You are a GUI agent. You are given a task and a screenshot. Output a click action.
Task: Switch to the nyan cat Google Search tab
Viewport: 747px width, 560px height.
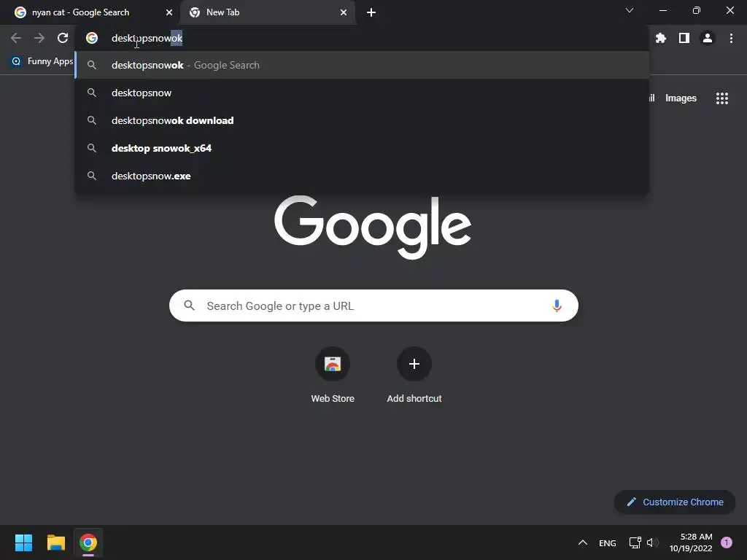[90, 12]
